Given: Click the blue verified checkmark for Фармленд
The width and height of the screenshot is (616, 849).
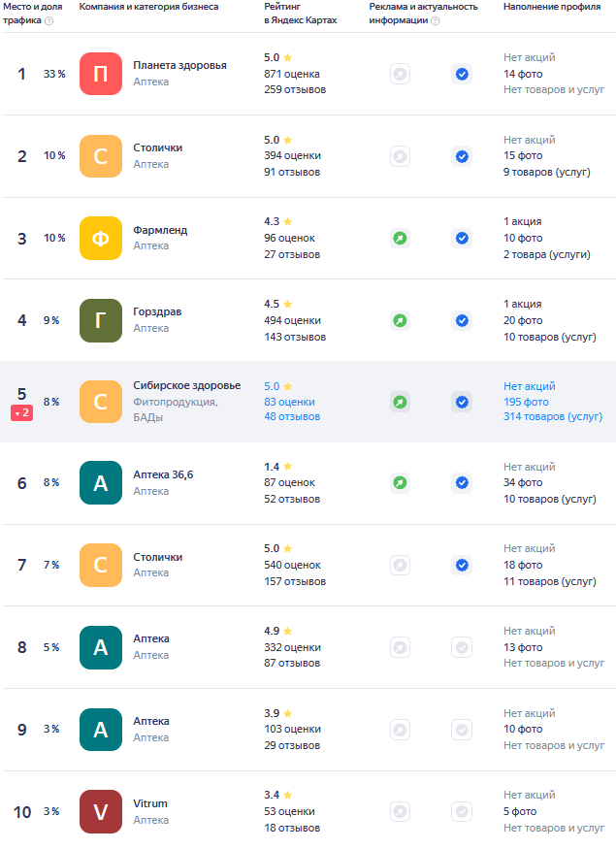Looking at the screenshot, I should 462,239.
